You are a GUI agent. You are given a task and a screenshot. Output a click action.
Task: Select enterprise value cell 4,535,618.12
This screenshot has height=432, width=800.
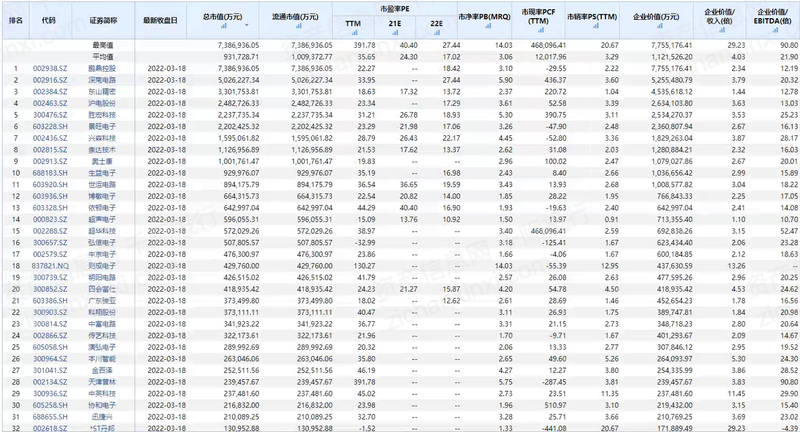pyautogui.click(x=672, y=92)
